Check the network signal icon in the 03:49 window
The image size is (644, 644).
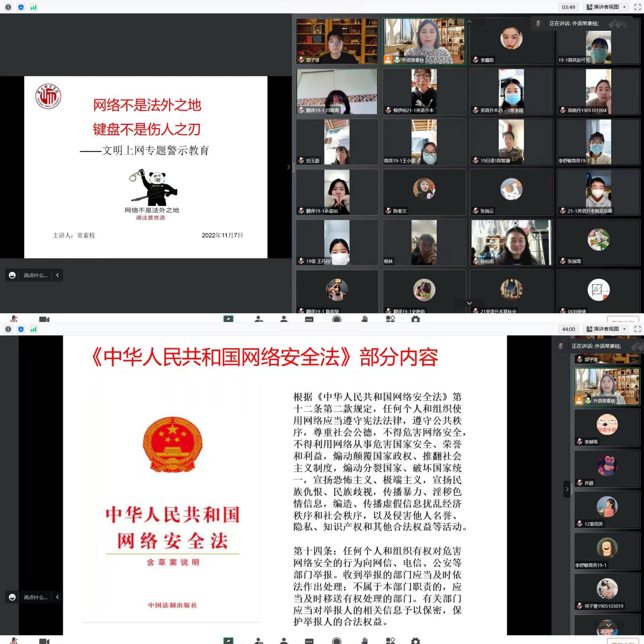click(33, 7)
